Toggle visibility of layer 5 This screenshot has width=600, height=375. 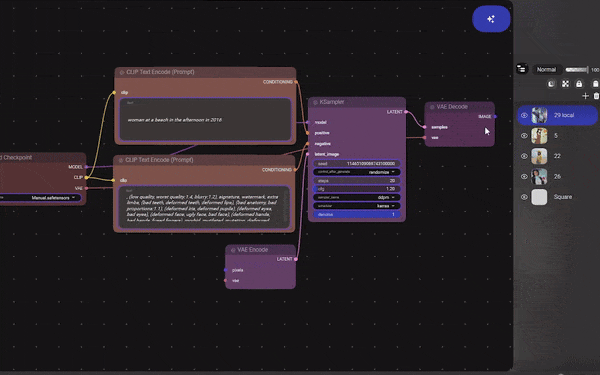524,136
